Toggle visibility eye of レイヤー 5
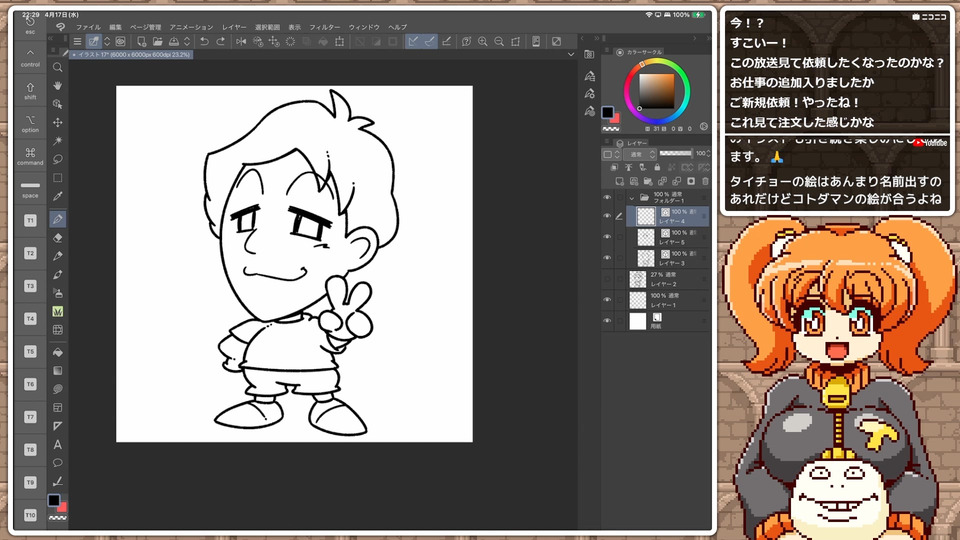Image resolution: width=960 pixels, height=540 pixels. [607, 236]
